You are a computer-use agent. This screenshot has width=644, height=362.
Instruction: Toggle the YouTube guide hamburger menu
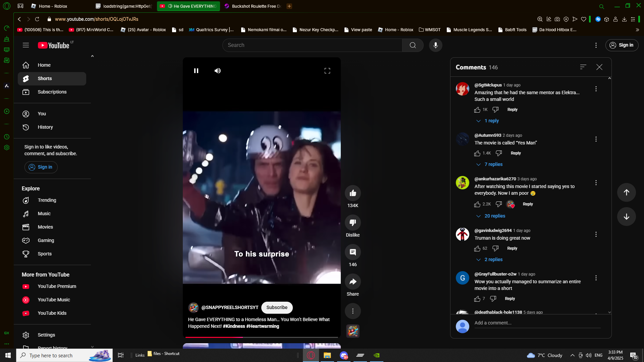(x=26, y=45)
